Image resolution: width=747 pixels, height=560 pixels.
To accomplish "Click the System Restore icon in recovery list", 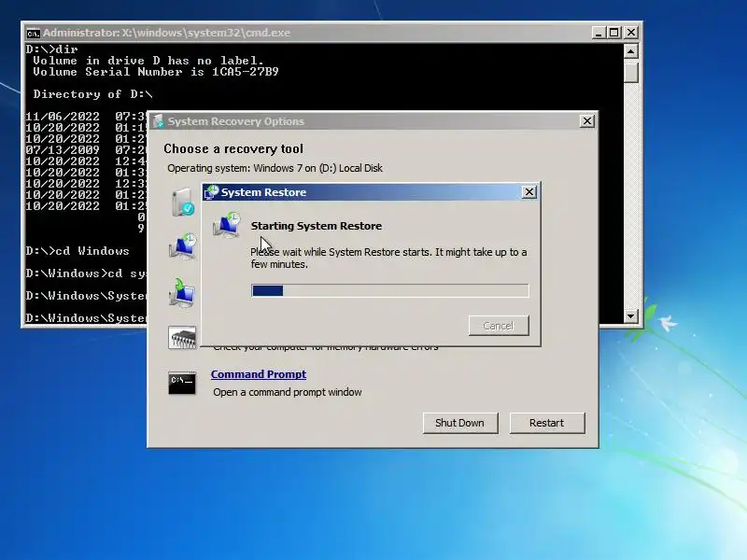I will [x=182, y=246].
